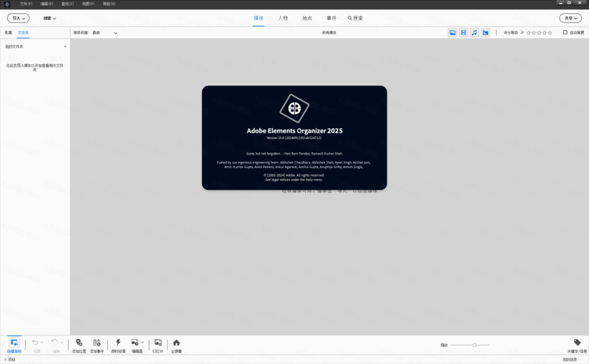Image resolution: width=589 pixels, height=364 pixels.
Task: Start a 幻灯片 slideshow
Action: point(158,342)
